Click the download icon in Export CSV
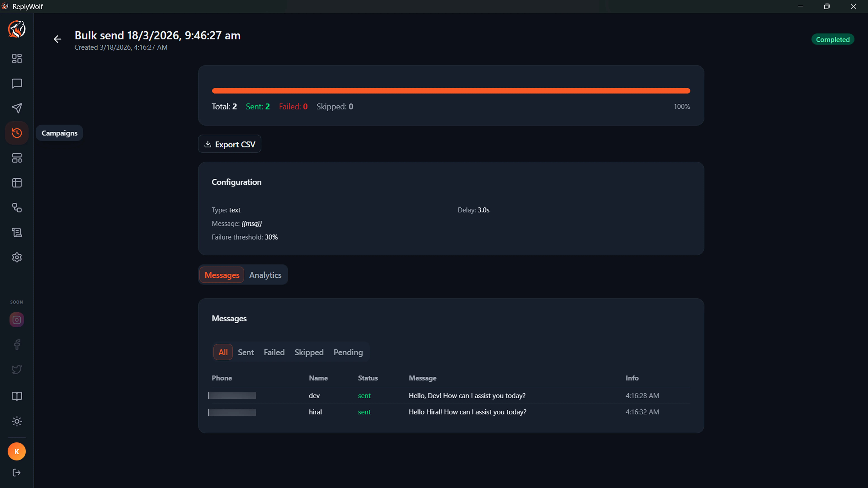 (208, 144)
